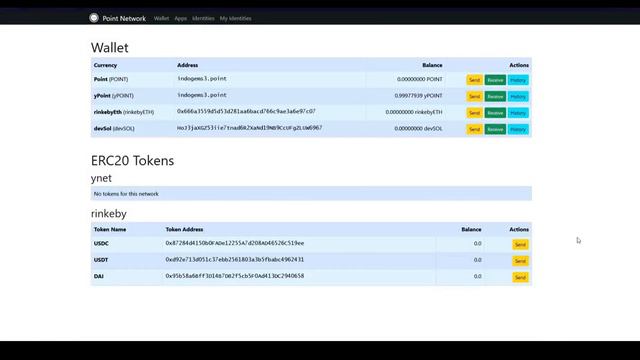
Task: Click the Point Network logo icon
Action: click(x=94, y=18)
